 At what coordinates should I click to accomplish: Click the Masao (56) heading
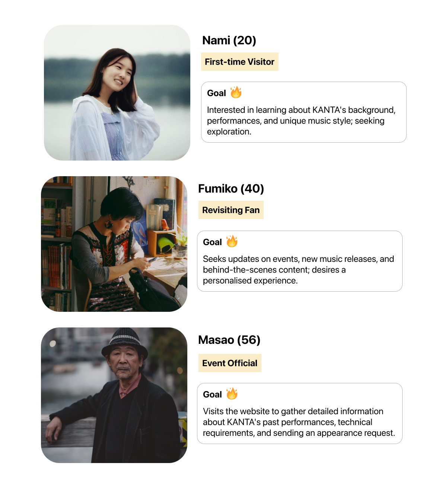pyautogui.click(x=229, y=340)
